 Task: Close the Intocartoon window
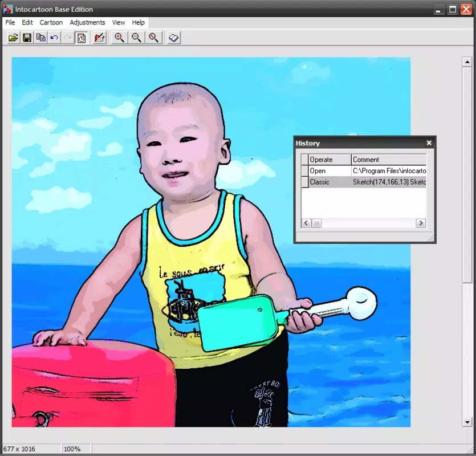click(466, 10)
